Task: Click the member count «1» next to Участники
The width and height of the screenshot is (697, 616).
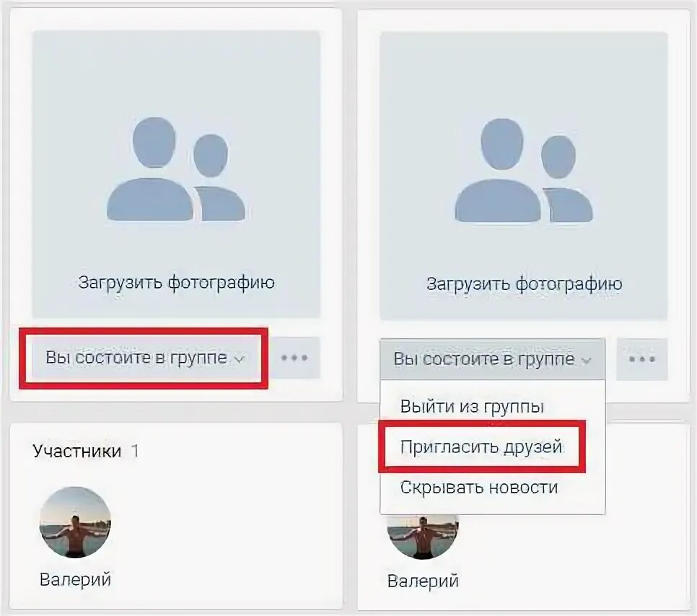Action: click(135, 452)
